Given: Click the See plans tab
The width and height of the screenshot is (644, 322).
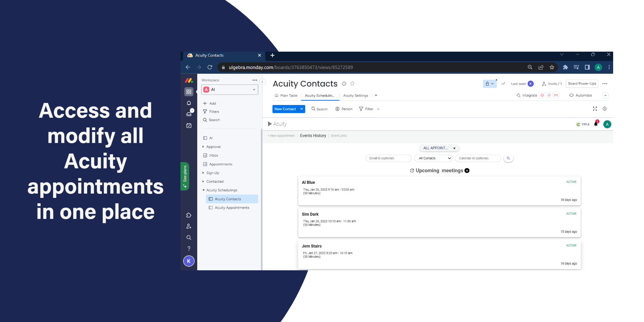Looking at the screenshot, I should pyautogui.click(x=184, y=176).
